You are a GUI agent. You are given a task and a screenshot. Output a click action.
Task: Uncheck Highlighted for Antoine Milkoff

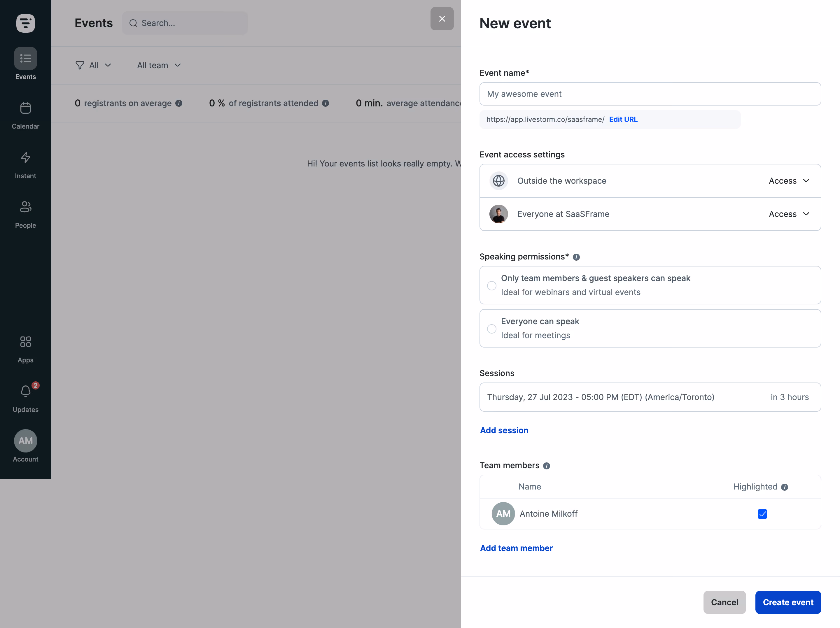coord(762,514)
